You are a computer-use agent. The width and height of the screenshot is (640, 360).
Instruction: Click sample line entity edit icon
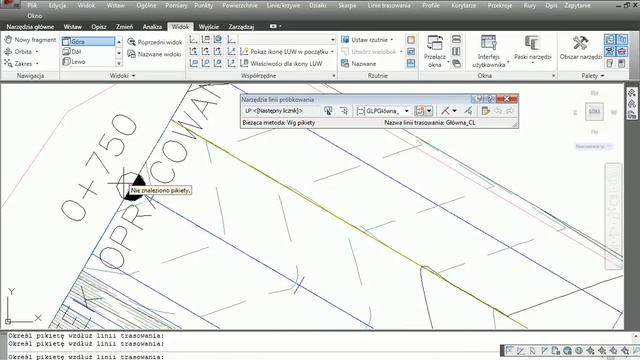[468, 111]
